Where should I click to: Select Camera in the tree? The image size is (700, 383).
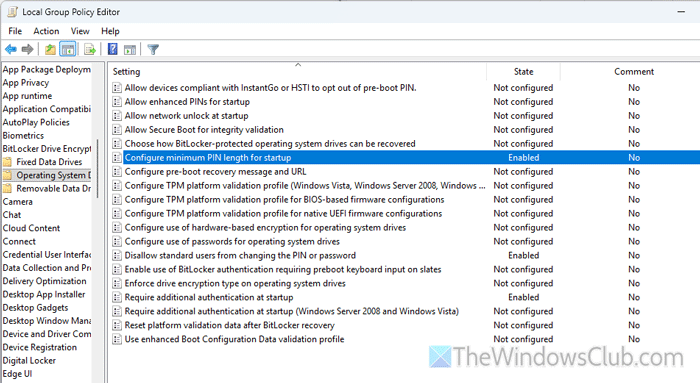(17, 202)
